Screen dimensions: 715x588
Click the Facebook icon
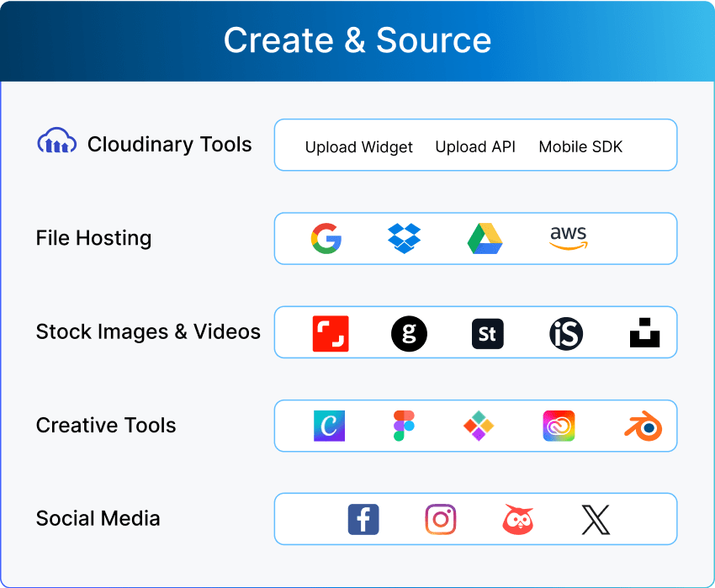click(363, 519)
